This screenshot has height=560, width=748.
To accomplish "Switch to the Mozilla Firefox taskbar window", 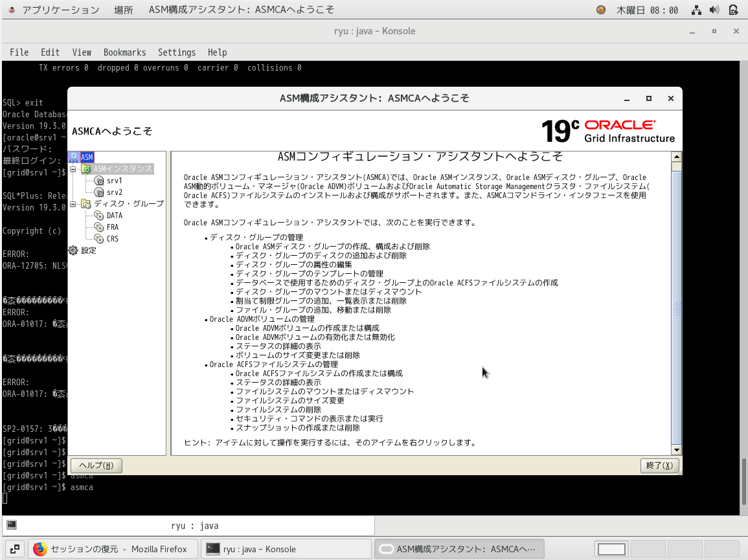I will pos(113,549).
